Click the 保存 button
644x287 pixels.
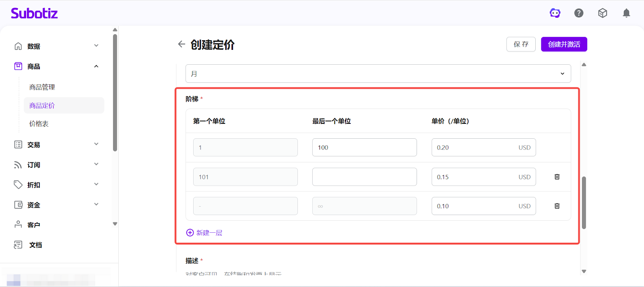pos(521,44)
